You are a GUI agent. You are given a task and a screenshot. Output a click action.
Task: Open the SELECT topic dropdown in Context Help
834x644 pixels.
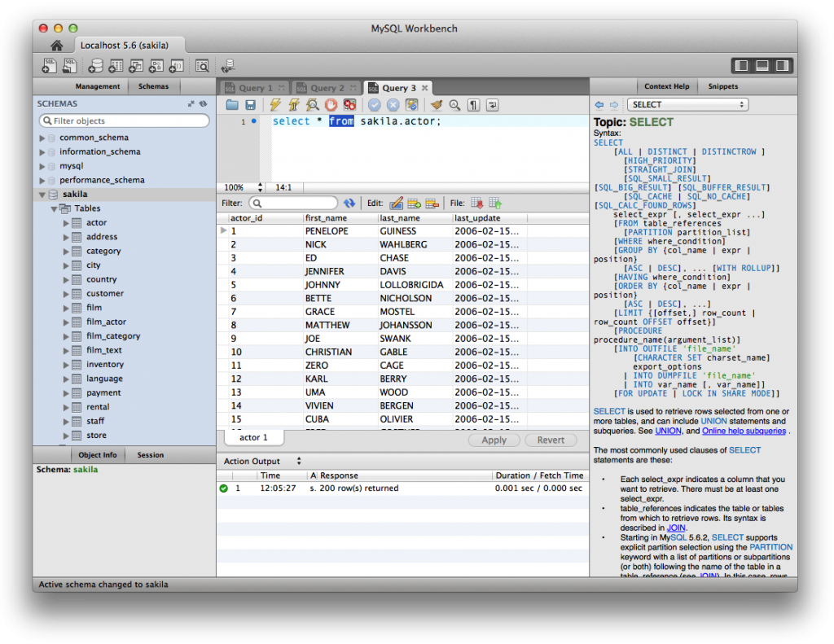point(687,104)
